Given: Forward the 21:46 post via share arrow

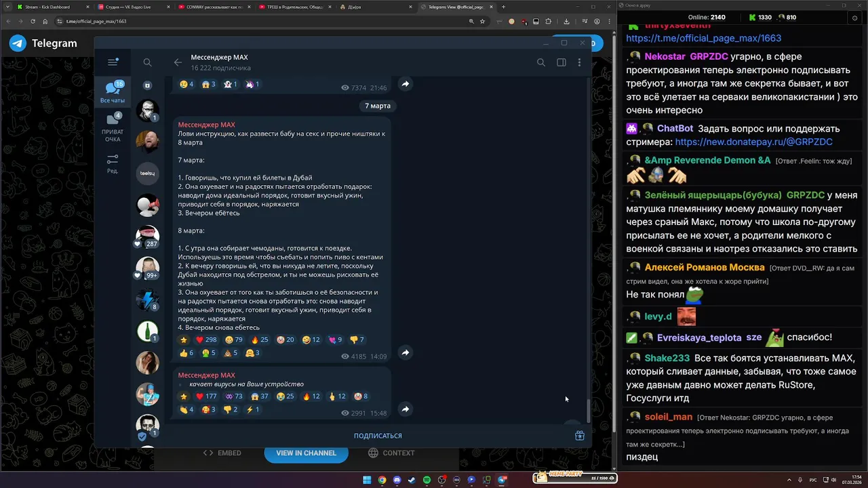Looking at the screenshot, I should 405,84.
